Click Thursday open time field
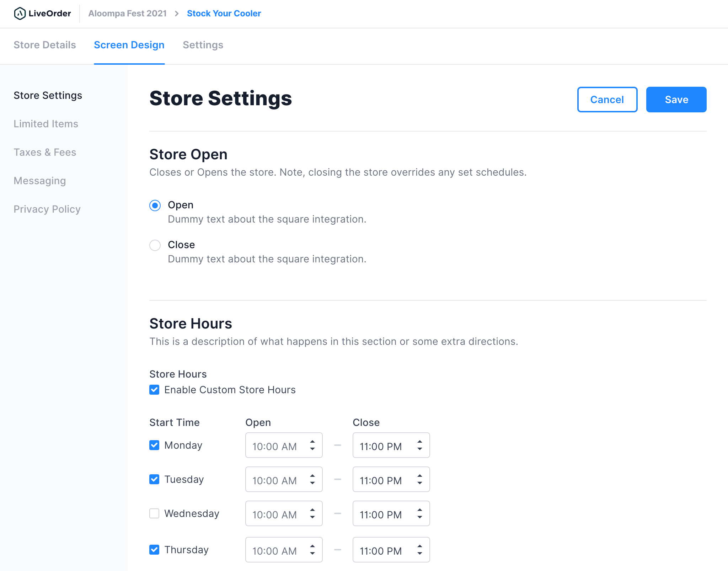The image size is (728, 571). click(284, 550)
